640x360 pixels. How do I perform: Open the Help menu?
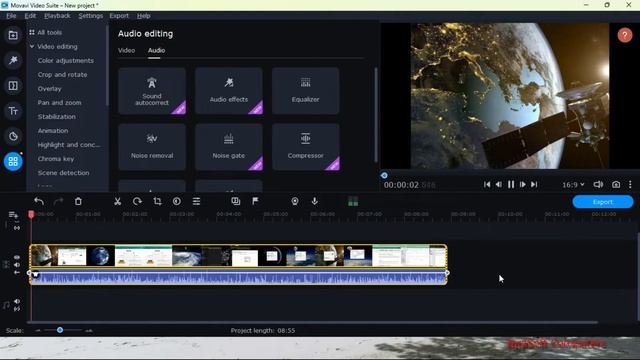[144, 16]
